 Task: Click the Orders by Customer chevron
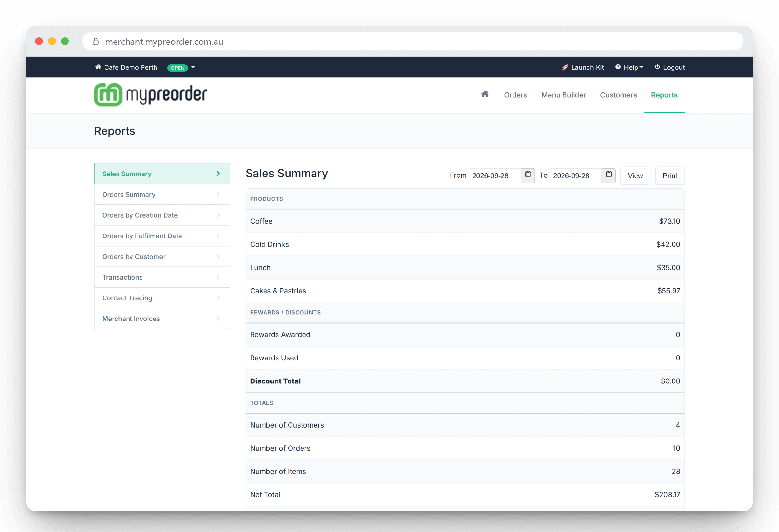[x=218, y=256]
